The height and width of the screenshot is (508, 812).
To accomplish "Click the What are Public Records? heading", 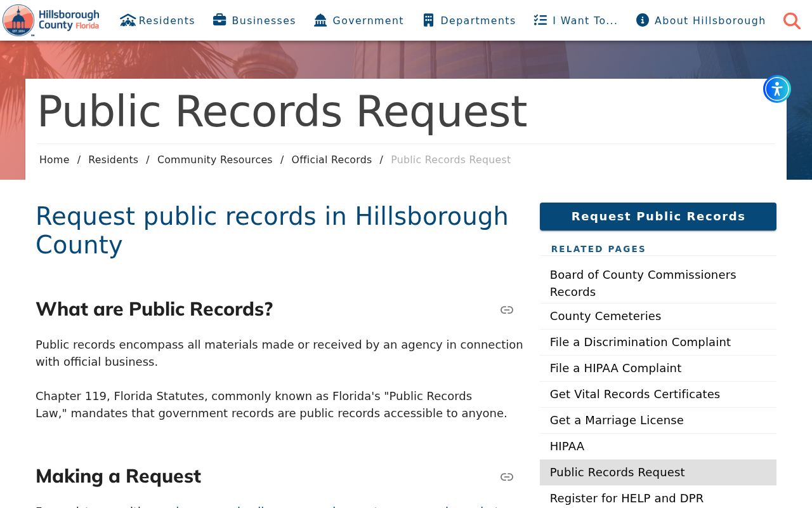I will coord(154,309).
